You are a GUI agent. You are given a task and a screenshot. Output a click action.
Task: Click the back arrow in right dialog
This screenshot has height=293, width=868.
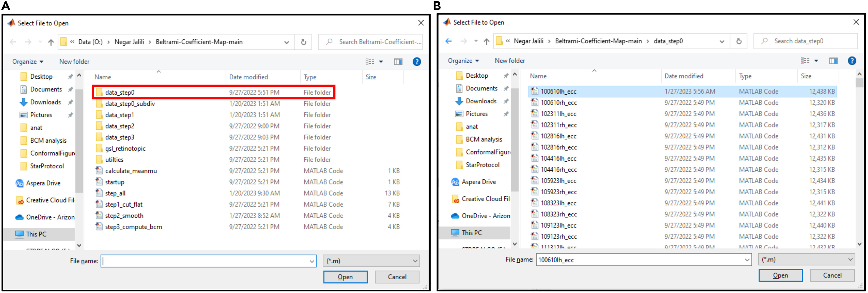click(x=448, y=41)
